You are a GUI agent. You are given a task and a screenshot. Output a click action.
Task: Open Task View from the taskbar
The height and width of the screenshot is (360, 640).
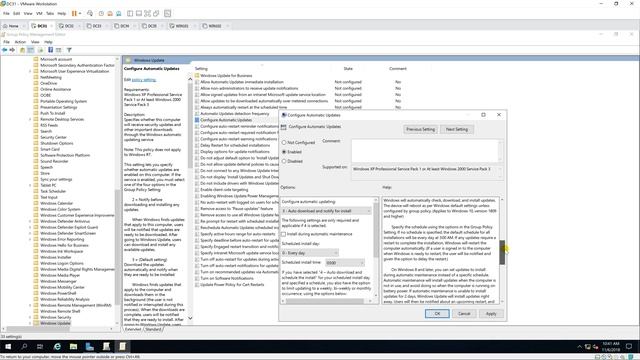click(x=40, y=347)
